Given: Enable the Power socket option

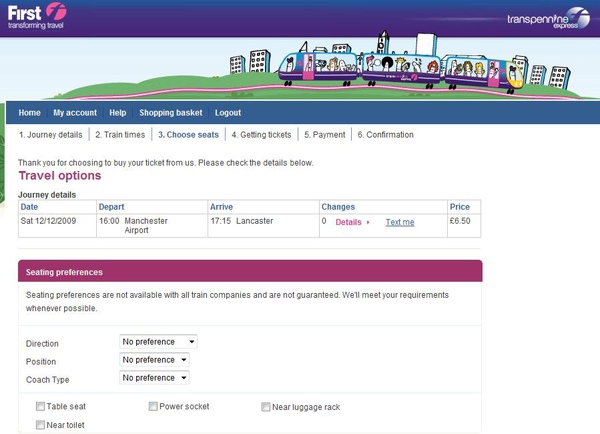Looking at the screenshot, I should pyautogui.click(x=153, y=406).
